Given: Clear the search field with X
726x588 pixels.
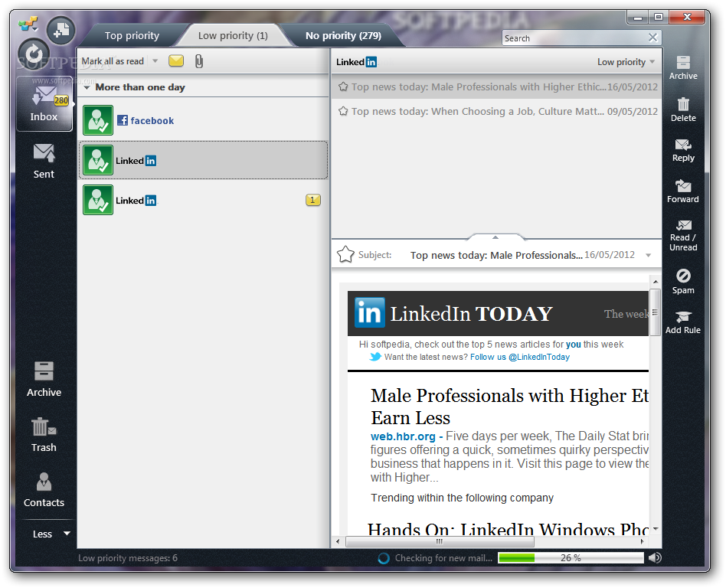Looking at the screenshot, I should pos(652,38).
